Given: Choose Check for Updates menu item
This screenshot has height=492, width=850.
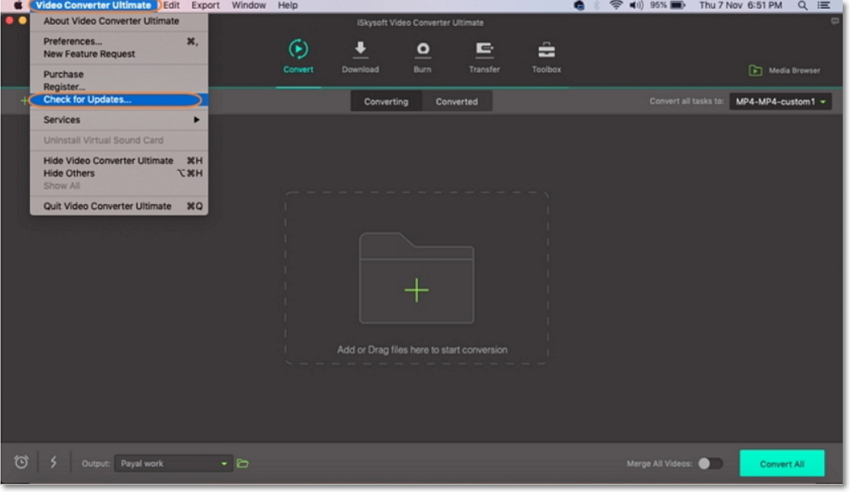Looking at the screenshot, I should coord(87,100).
